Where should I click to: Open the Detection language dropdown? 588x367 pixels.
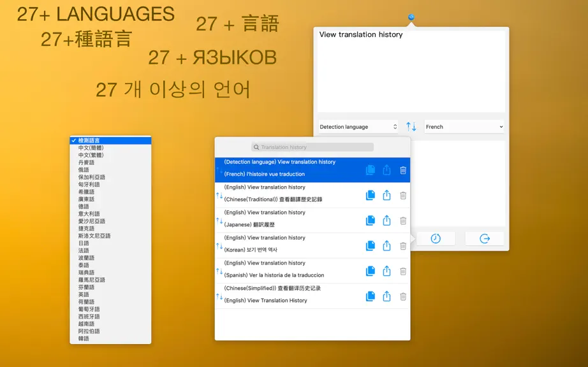tap(358, 127)
